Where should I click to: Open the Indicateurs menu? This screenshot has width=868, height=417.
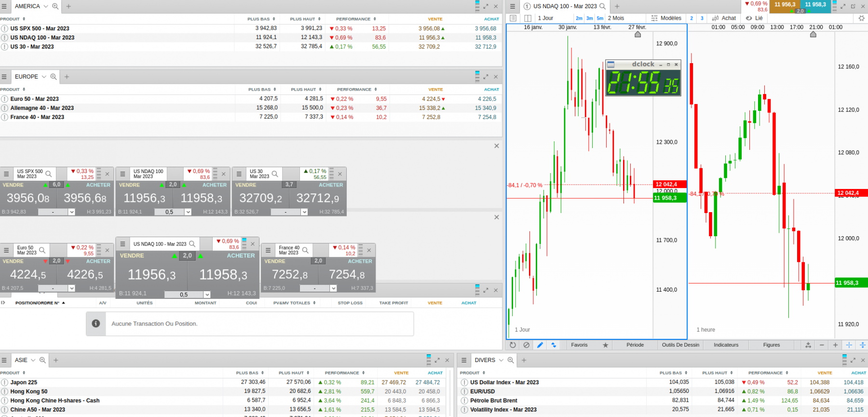point(726,345)
